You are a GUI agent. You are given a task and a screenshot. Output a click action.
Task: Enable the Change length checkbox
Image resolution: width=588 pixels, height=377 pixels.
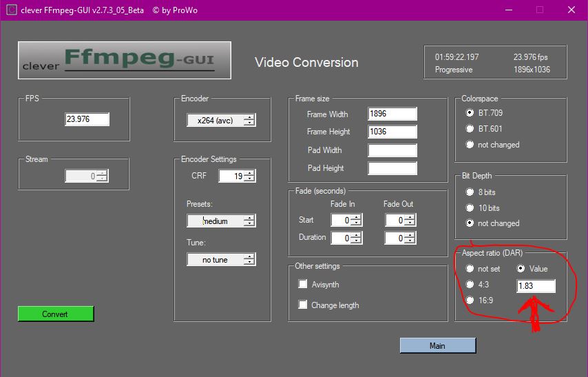[303, 305]
